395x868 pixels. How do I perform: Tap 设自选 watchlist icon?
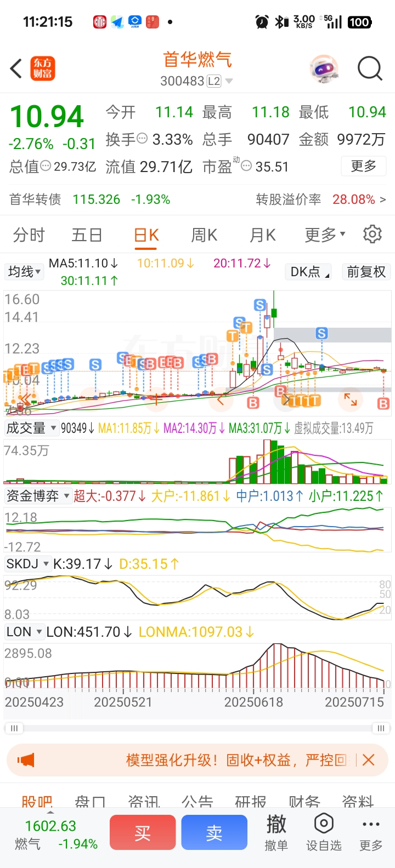pos(324,833)
